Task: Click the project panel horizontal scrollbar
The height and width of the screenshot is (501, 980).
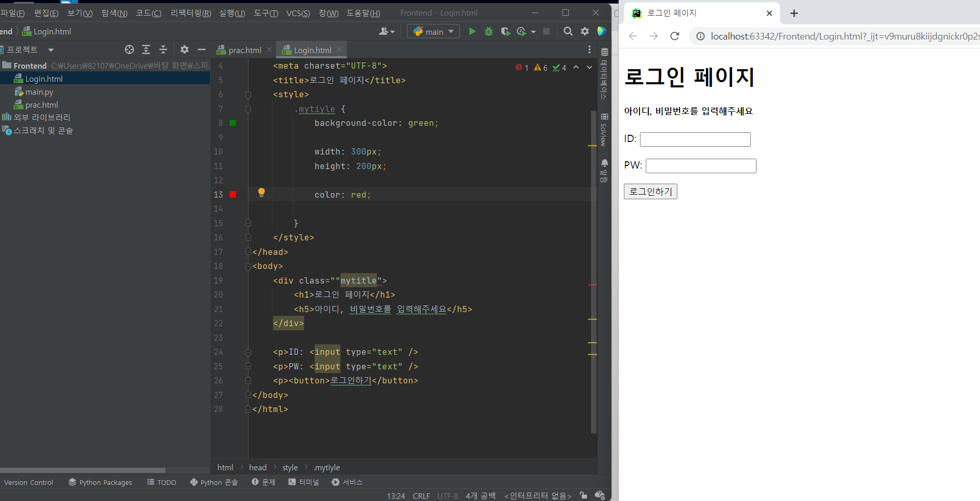Action: click(83, 470)
